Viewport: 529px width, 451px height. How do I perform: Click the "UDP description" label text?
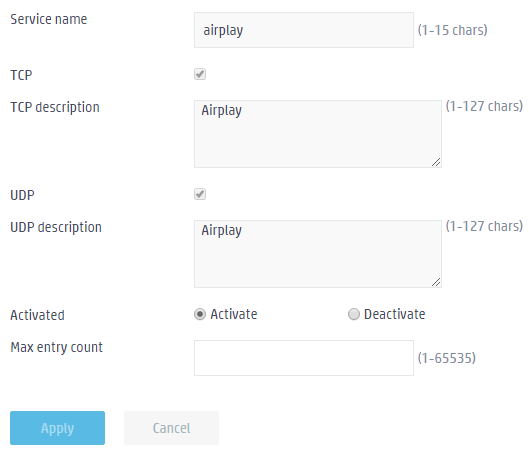[x=56, y=228]
